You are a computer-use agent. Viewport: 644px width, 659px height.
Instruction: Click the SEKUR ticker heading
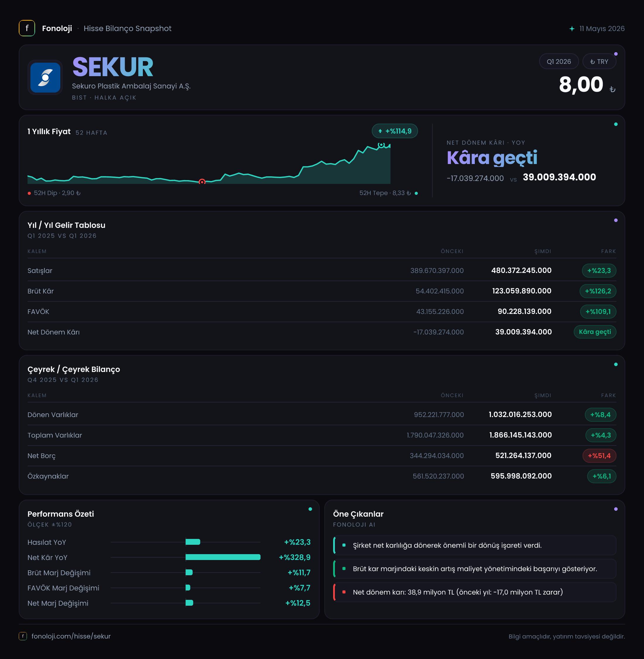(x=113, y=67)
